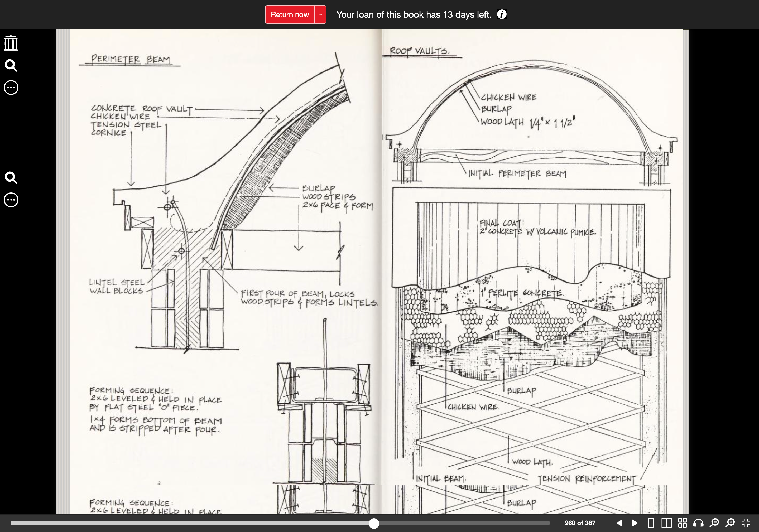Viewport: 759px width, 532px height.
Task: Switch to thumbnail grid view
Action: click(x=682, y=523)
